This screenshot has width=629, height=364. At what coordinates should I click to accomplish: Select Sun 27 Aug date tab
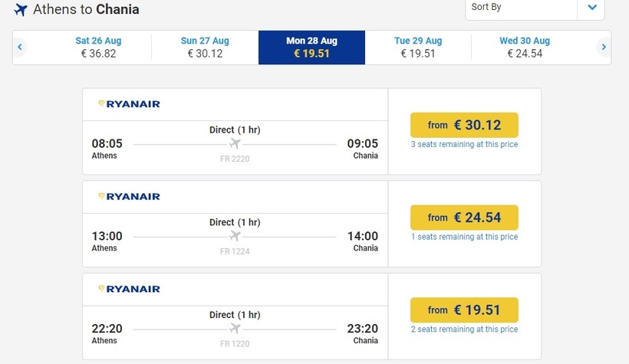tap(205, 48)
